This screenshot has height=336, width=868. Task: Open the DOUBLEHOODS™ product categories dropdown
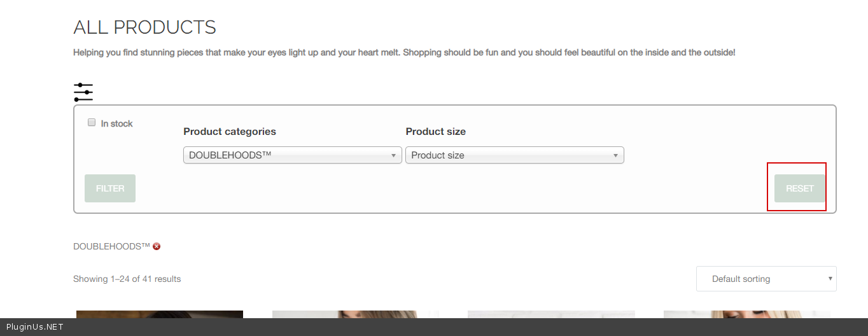pyautogui.click(x=293, y=155)
